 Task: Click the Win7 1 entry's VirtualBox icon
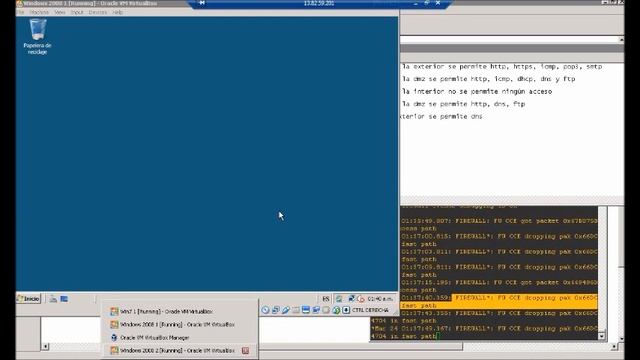(x=114, y=311)
